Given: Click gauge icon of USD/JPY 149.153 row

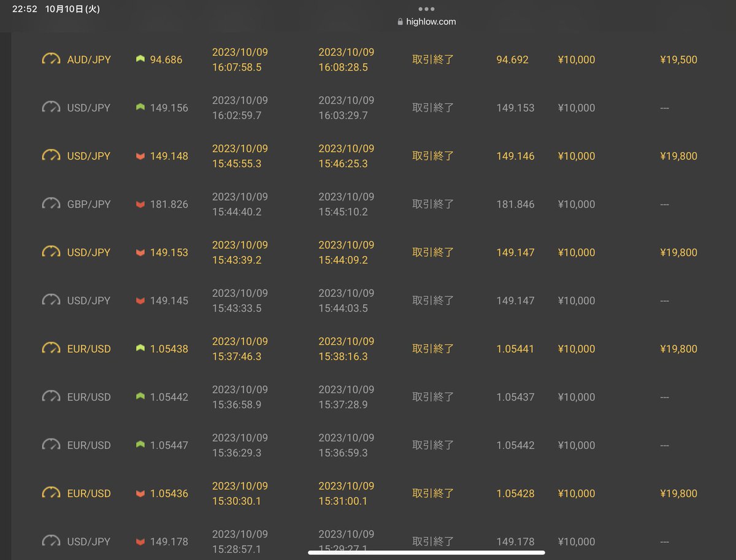Looking at the screenshot, I should [x=51, y=252].
